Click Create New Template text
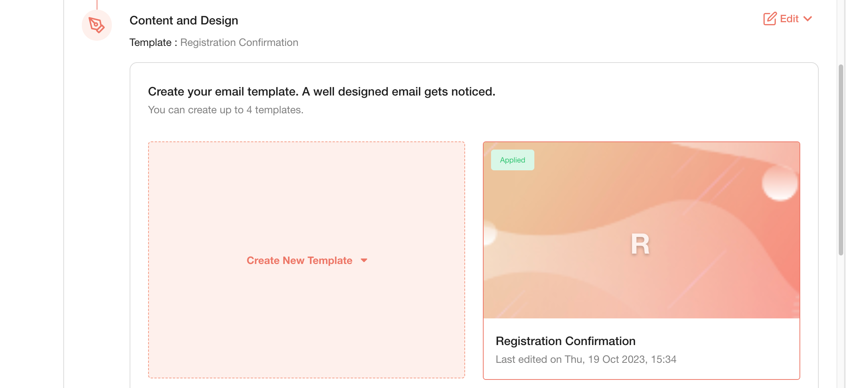 pyautogui.click(x=299, y=260)
